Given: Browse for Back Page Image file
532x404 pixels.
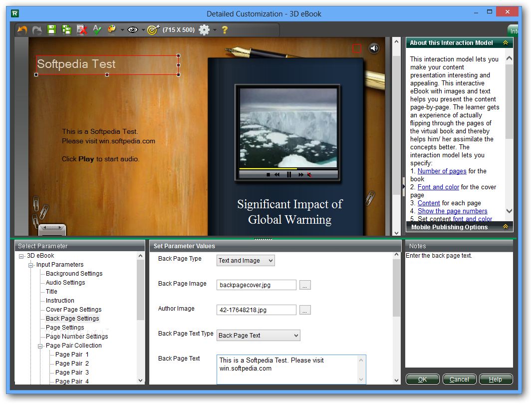Looking at the screenshot, I should coord(305,285).
